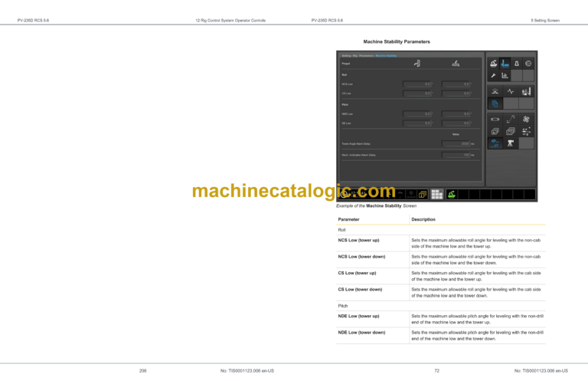Click the tower-down column header icon
The image size is (588, 381).
pos(456,64)
